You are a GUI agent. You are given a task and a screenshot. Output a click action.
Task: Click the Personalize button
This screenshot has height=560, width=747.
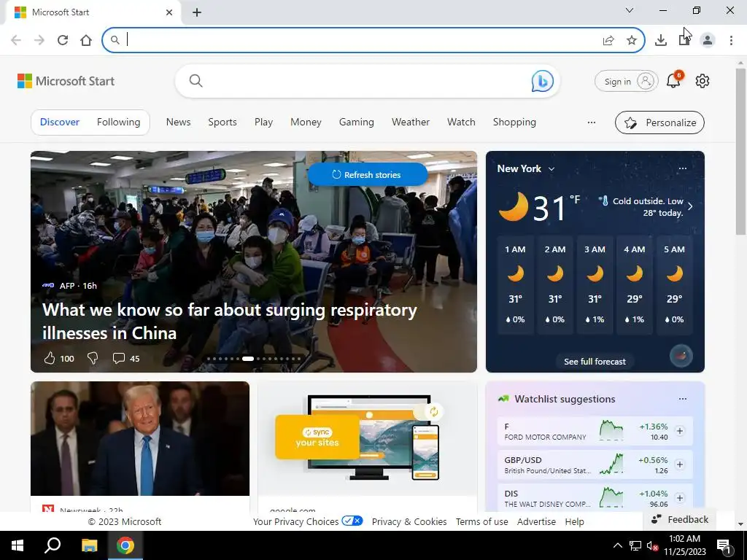pyautogui.click(x=659, y=122)
